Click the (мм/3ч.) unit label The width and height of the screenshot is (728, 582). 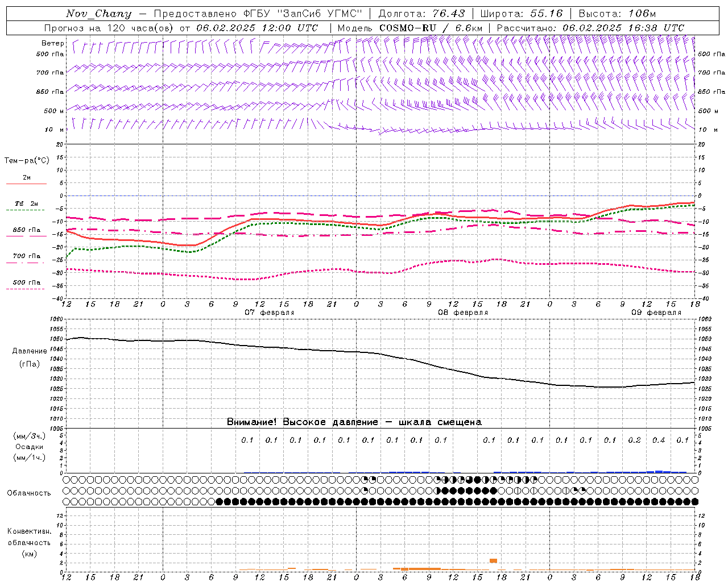tap(30, 436)
